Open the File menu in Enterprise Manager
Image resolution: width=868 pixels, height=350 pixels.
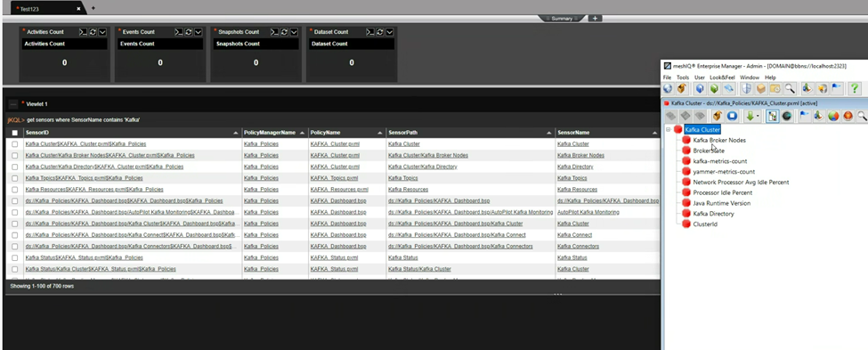tap(667, 77)
